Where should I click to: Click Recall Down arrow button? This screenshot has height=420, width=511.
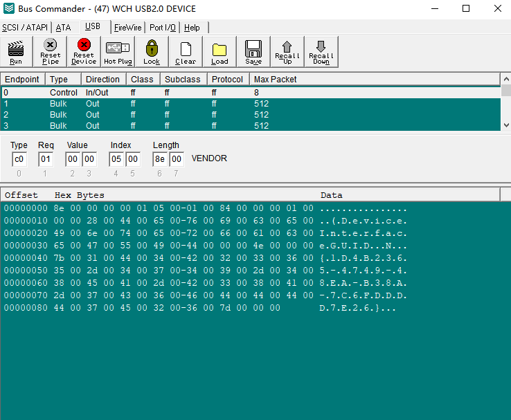(321, 52)
